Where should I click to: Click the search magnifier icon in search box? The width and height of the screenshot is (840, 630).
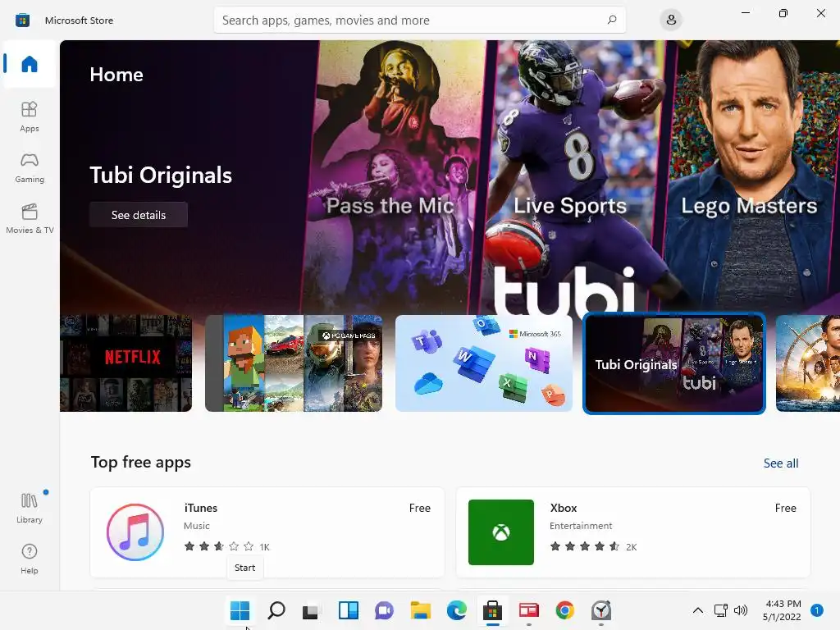(612, 21)
